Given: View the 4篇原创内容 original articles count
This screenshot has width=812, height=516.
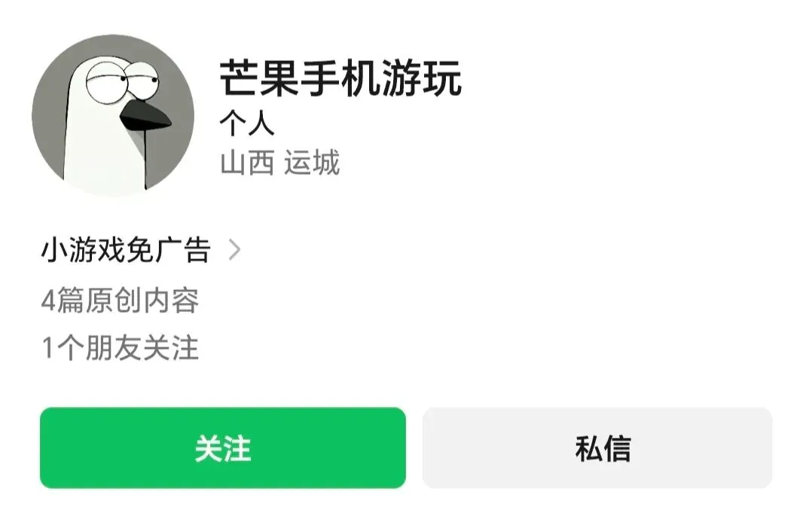Looking at the screenshot, I should click(x=121, y=300).
